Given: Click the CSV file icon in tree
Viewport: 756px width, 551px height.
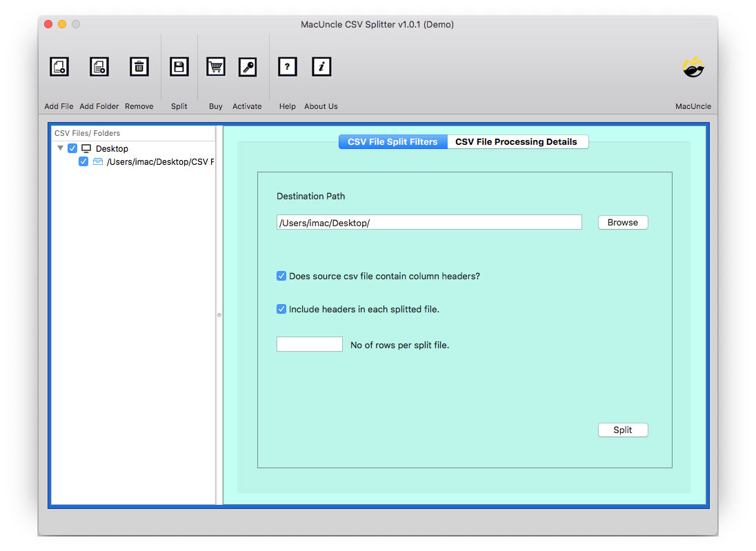Looking at the screenshot, I should (x=98, y=161).
